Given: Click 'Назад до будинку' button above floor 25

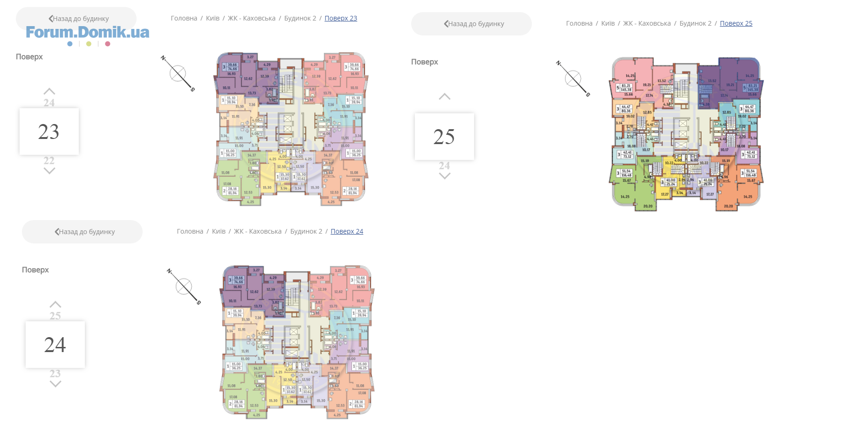Looking at the screenshot, I should pos(471,24).
